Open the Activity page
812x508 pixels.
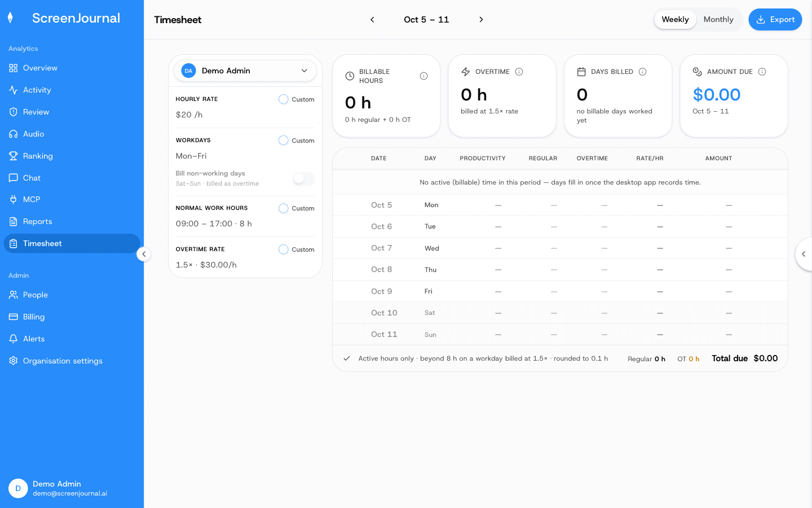tap(72, 90)
